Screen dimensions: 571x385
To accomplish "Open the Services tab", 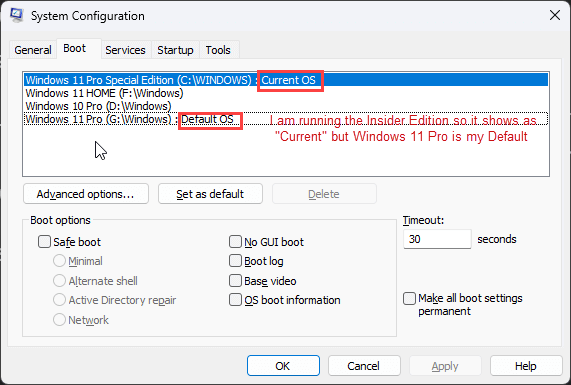I will pos(125,50).
